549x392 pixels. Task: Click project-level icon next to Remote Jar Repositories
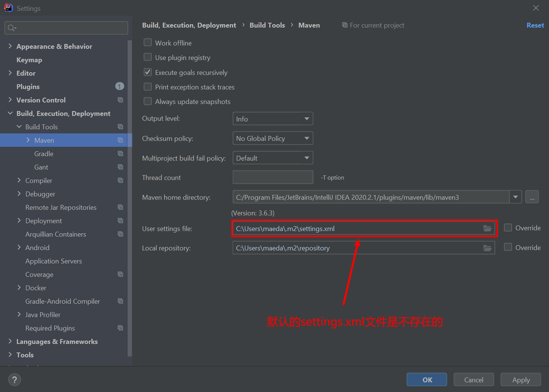click(120, 207)
